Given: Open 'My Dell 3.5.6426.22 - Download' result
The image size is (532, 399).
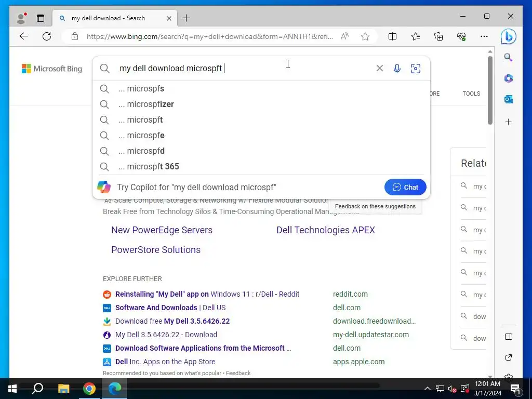Looking at the screenshot, I should tap(166, 335).
